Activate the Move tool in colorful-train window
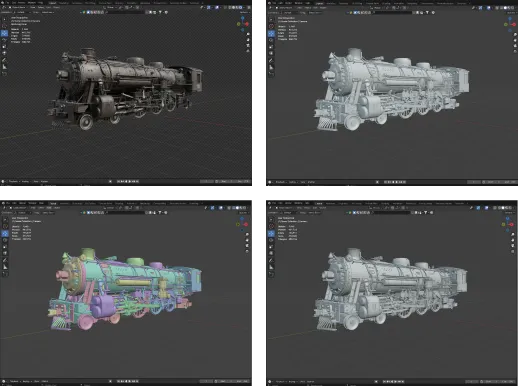 (5, 233)
